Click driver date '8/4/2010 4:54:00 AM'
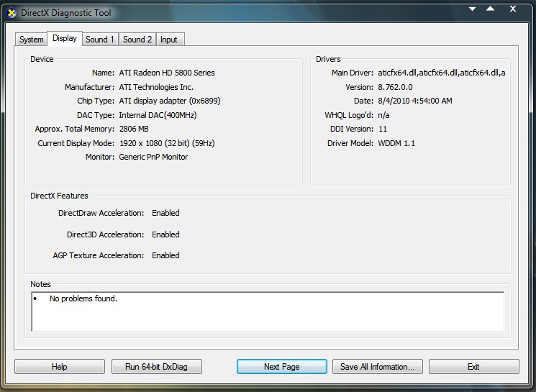 tap(414, 101)
